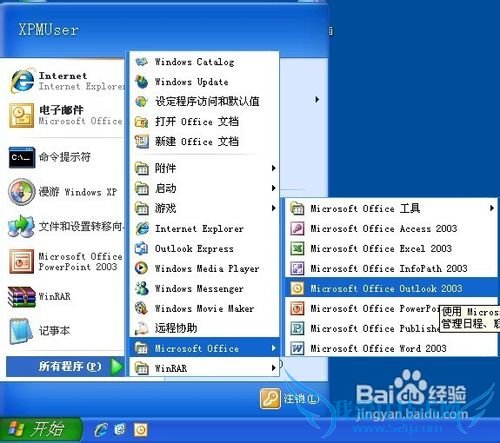This screenshot has width=500, height=443.
Task: Open Internet Explorer pinned icon
Action: pos(22,80)
